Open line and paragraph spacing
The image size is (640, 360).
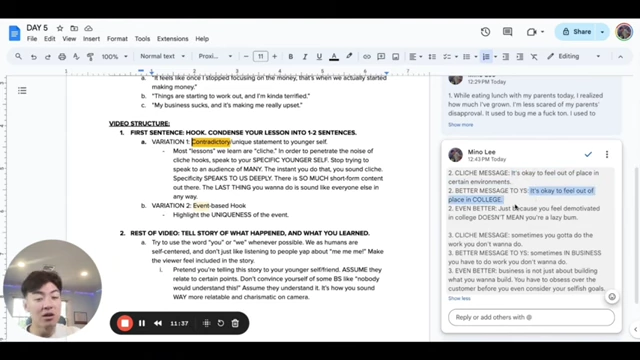tap(432, 57)
